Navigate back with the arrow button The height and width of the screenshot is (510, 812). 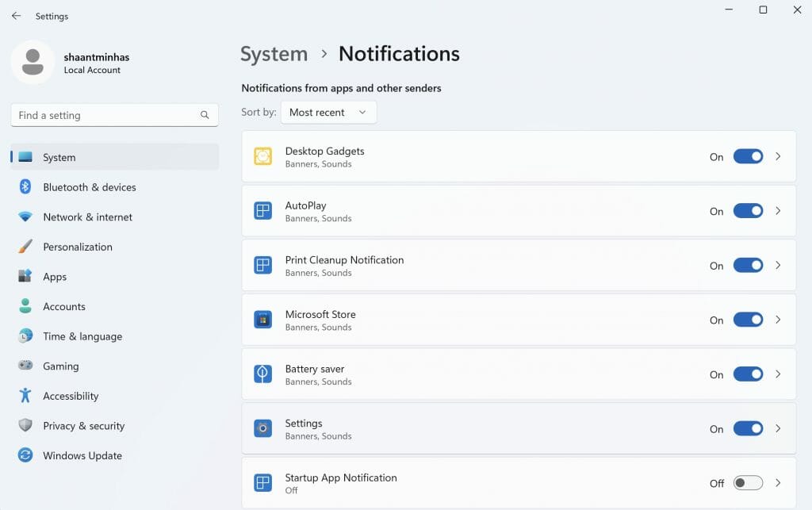[x=15, y=15]
